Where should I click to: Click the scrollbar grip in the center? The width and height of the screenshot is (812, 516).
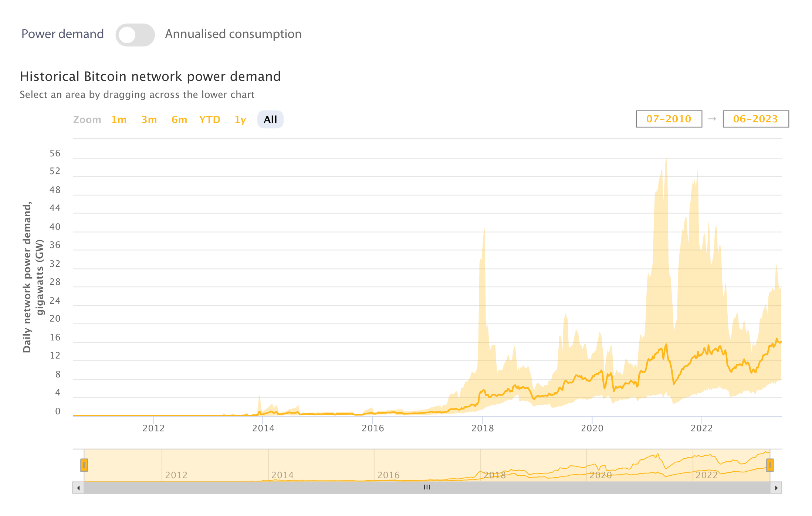pyautogui.click(x=427, y=488)
